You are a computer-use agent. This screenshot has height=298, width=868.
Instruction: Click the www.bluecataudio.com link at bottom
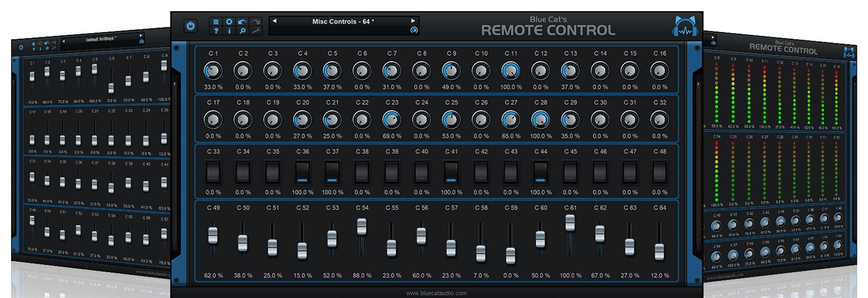(x=437, y=293)
